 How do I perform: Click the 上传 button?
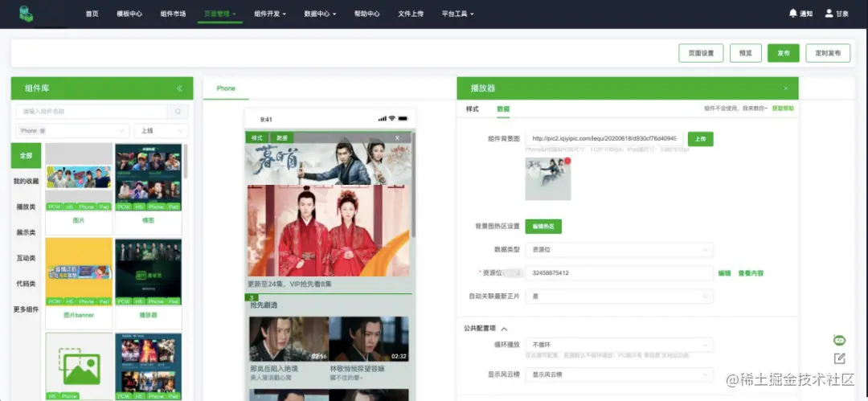point(700,139)
